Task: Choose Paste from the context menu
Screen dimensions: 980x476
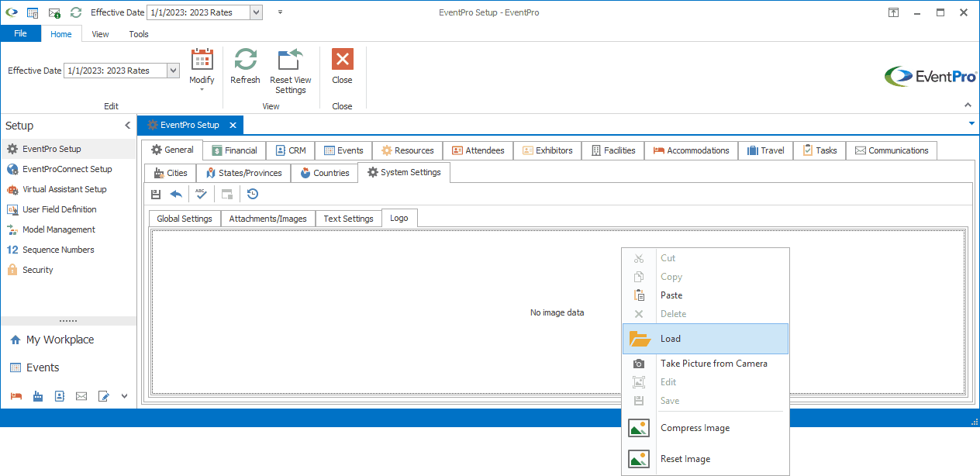Action: tap(706, 295)
